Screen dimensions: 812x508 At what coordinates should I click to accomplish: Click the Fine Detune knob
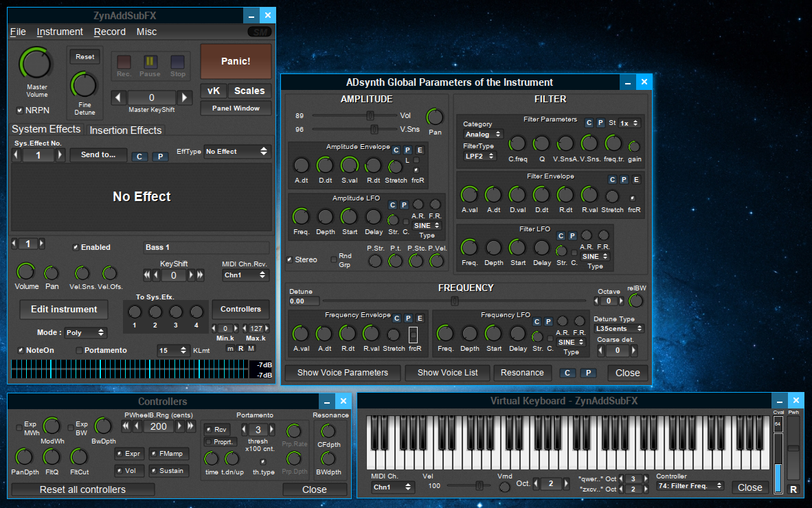(x=84, y=85)
